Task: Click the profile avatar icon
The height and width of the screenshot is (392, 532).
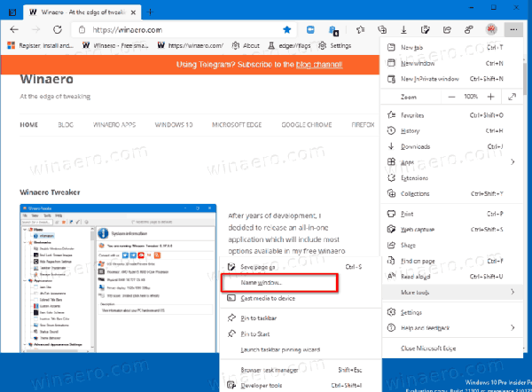Action: 492,29
